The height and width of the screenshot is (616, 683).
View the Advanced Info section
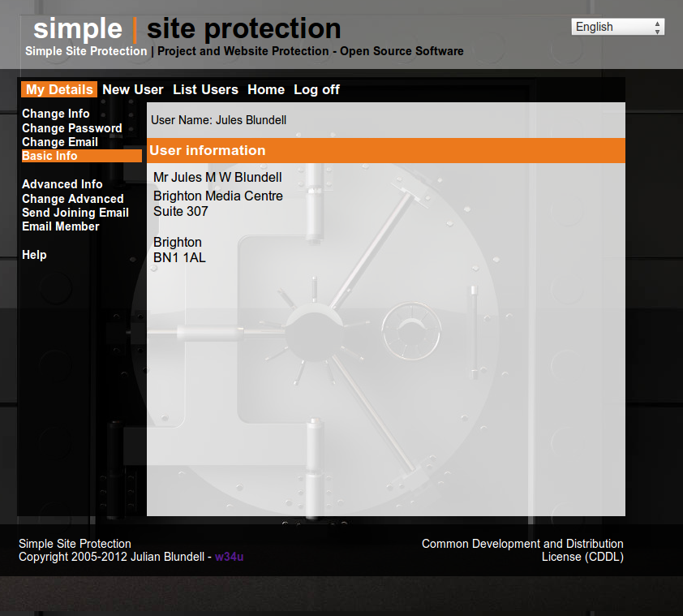pyautogui.click(x=62, y=184)
